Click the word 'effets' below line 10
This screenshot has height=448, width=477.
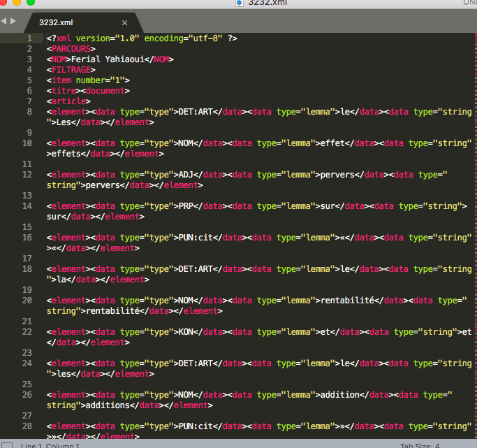click(66, 154)
